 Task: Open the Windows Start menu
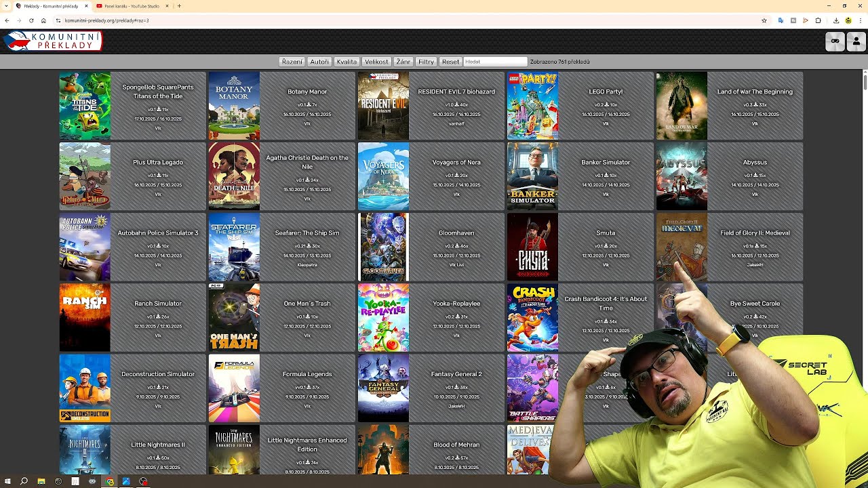[8, 481]
